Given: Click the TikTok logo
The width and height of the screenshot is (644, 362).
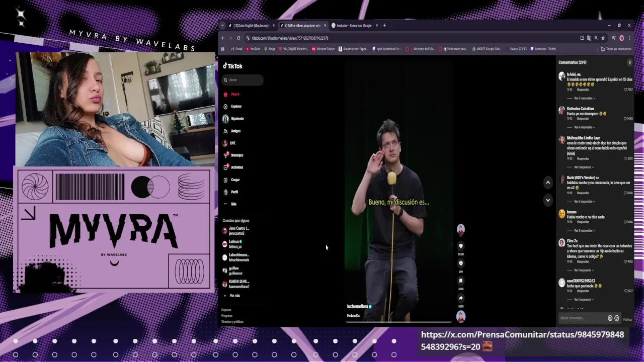Looking at the screenshot, I should coord(233,66).
